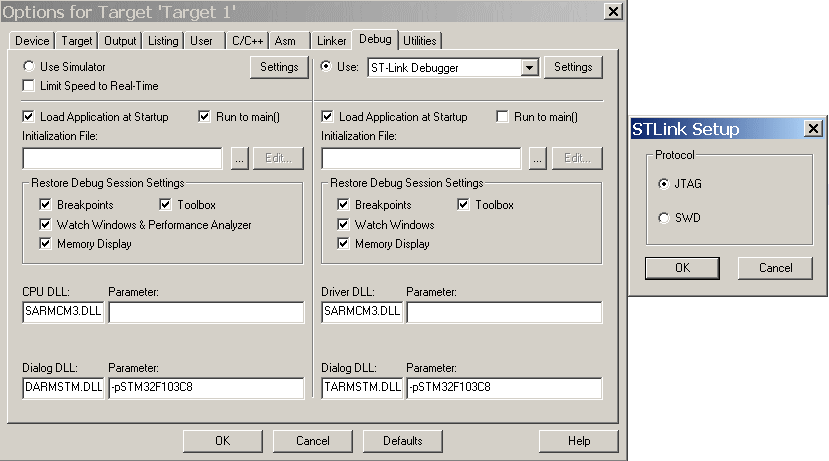This screenshot has height=461, width=829.
Task: Click simulator Initialization File field
Action: tap(123, 158)
